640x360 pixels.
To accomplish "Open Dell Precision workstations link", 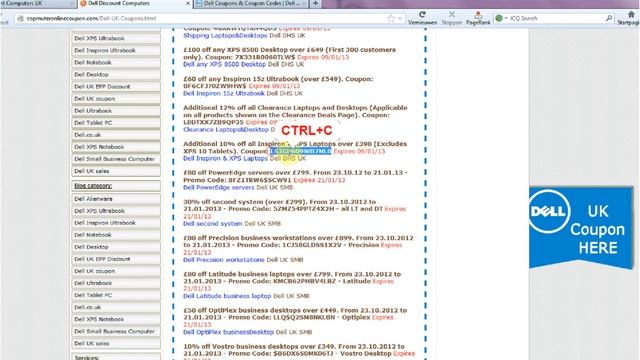I will click(224, 260).
